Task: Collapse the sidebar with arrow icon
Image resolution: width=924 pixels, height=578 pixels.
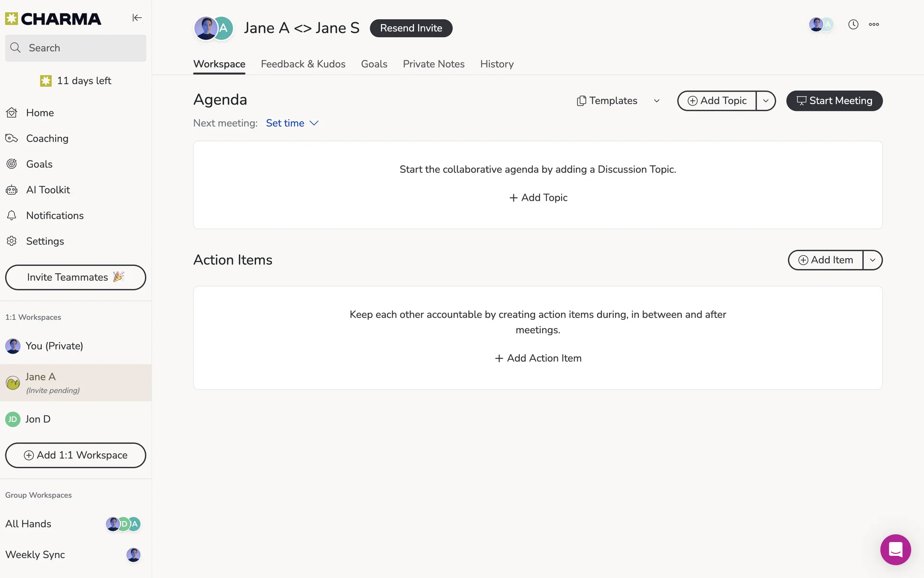Action: click(137, 18)
